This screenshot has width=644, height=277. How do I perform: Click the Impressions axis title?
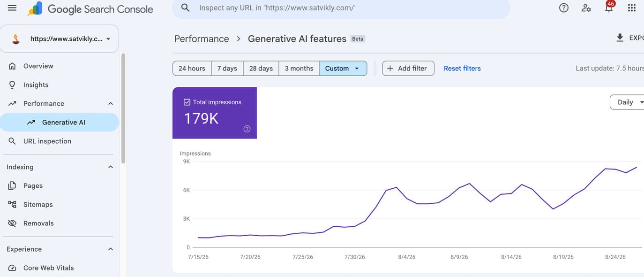click(x=195, y=154)
